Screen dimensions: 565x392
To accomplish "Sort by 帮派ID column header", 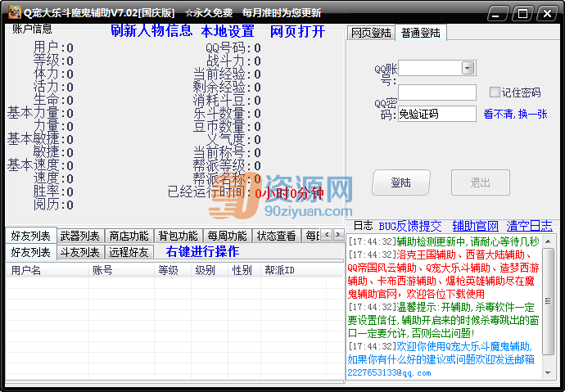I will click(x=294, y=270).
